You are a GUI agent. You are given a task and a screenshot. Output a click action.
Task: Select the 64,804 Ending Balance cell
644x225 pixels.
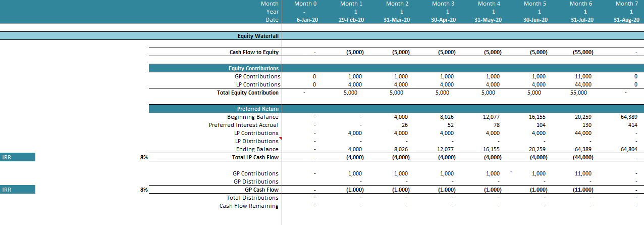point(628,149)
